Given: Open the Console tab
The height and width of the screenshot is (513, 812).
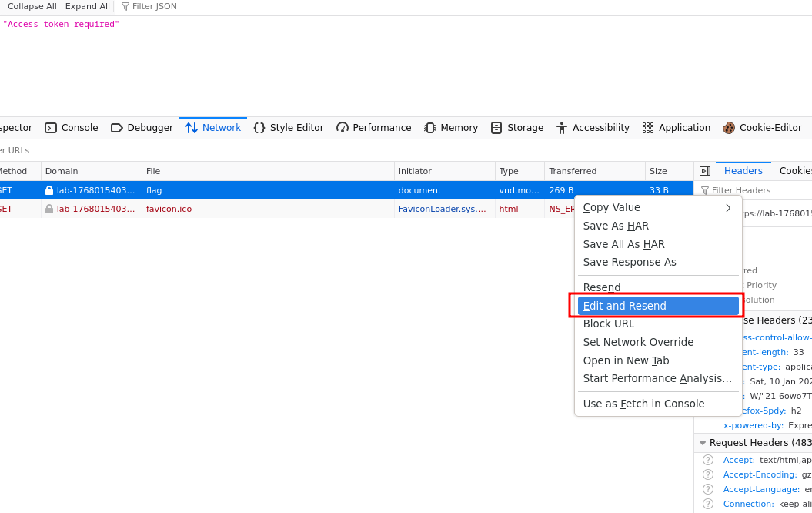Looking at the screenshot, I should [72, 127].
